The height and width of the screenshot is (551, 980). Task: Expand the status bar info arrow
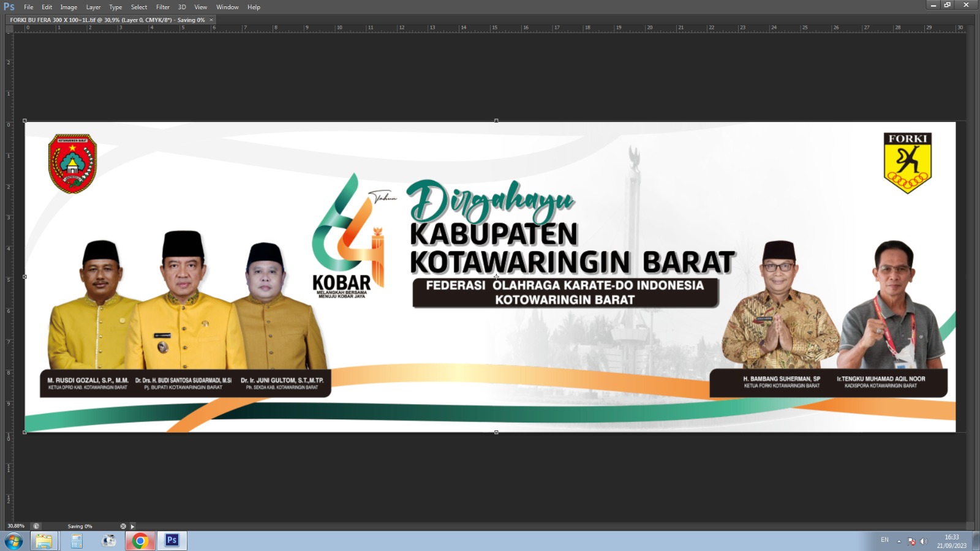pyautogui.click(x=132, y=526)
